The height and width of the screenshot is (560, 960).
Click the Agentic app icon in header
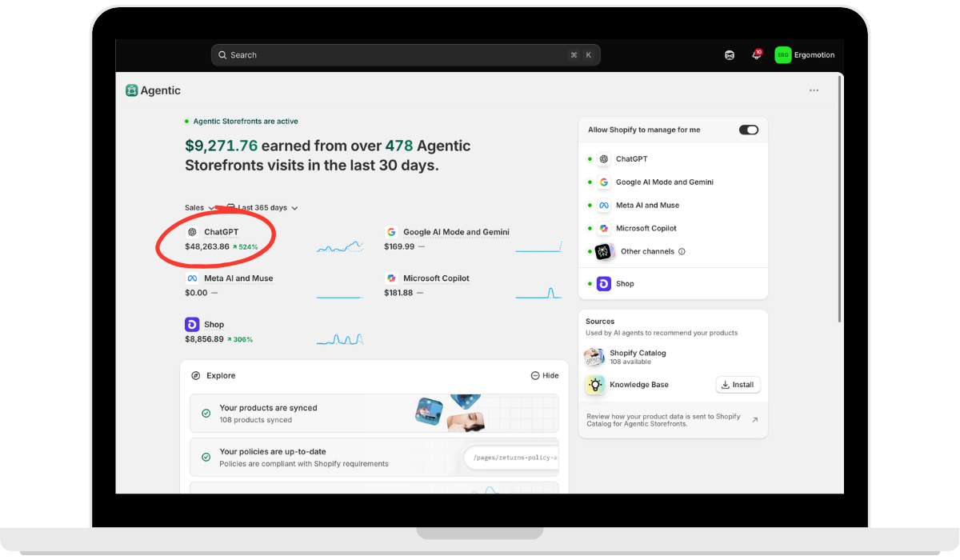132,90
